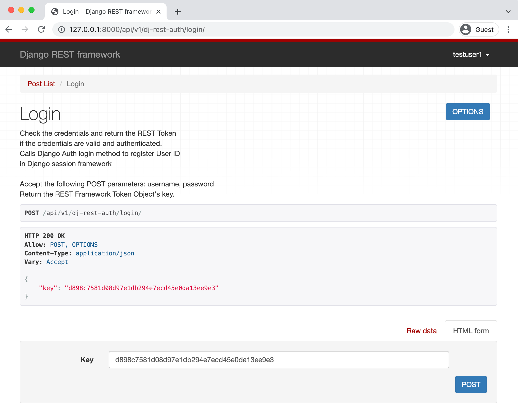Screen dimensions: 518x420
Task: Click 'Check the credentials and return the REST Token'
Action: 98,133
